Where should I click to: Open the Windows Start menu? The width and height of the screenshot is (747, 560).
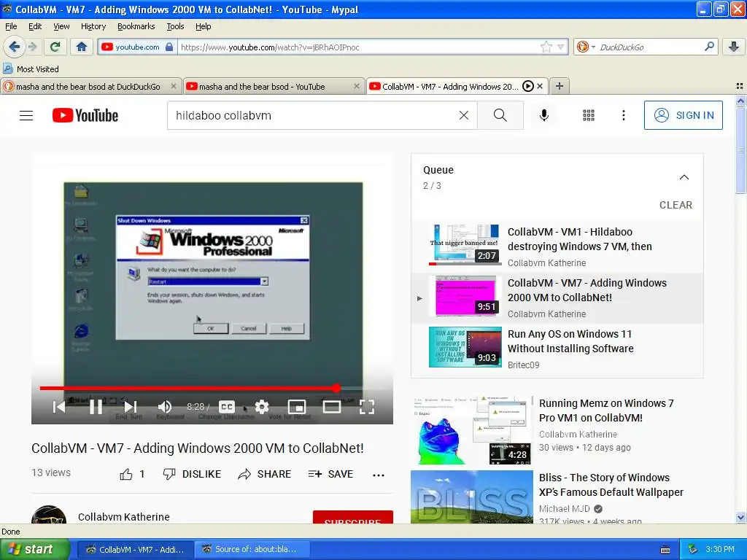click(x=34, y=550)
